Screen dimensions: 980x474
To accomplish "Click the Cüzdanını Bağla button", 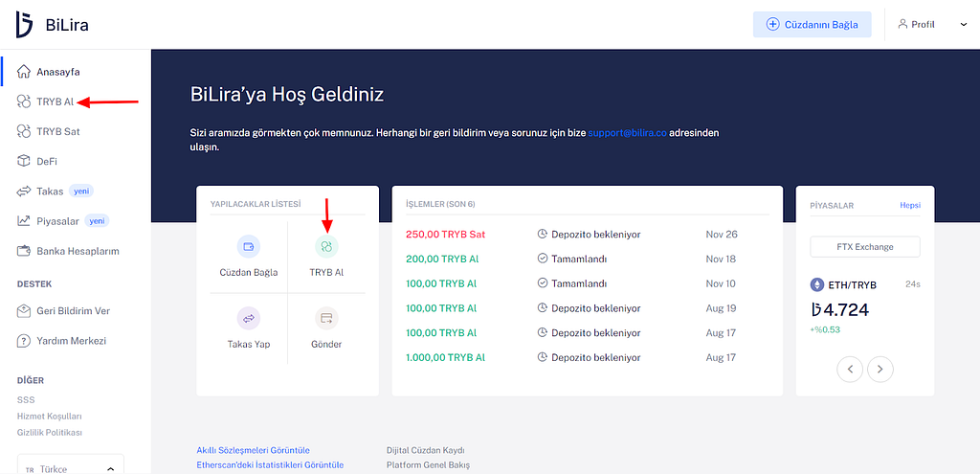I will (x=812, y=24).
